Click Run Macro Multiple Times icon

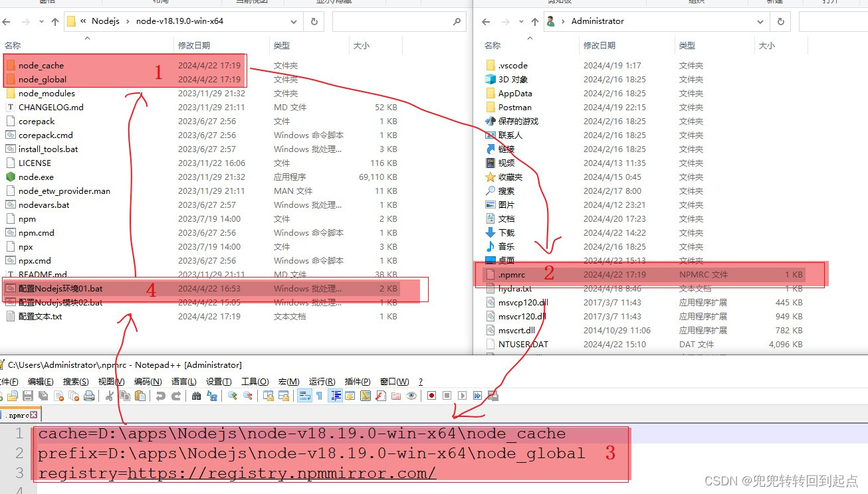point(478,396)
